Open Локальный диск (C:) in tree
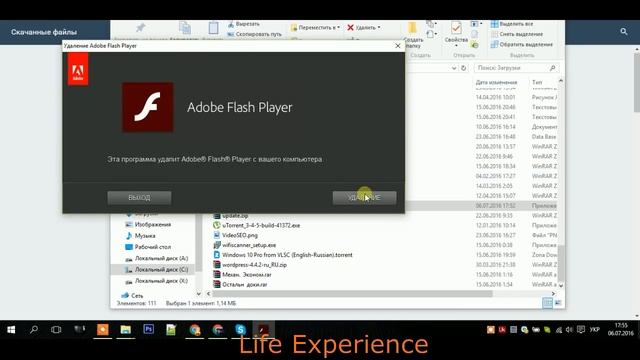This screenshot has width=640, height=360. [157, 269]
